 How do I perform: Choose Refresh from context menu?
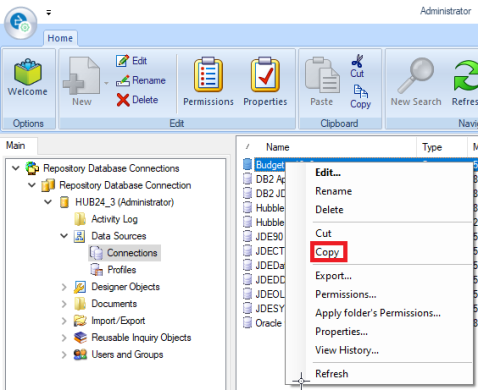tap(332, 374)
